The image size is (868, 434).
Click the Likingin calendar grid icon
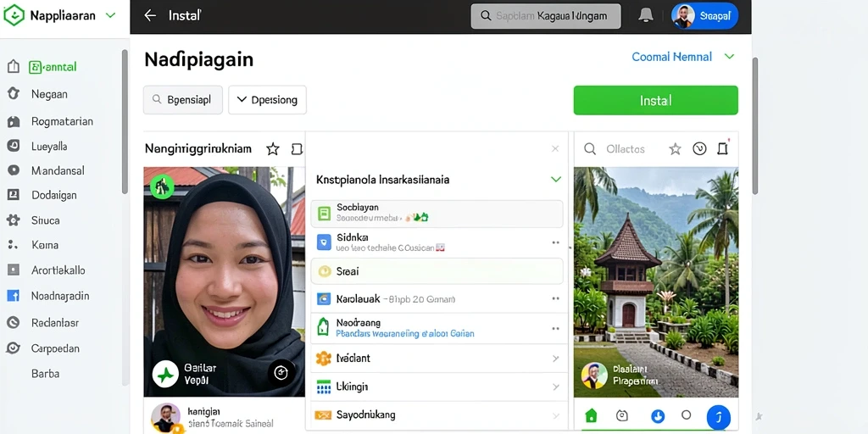point(323,387)
